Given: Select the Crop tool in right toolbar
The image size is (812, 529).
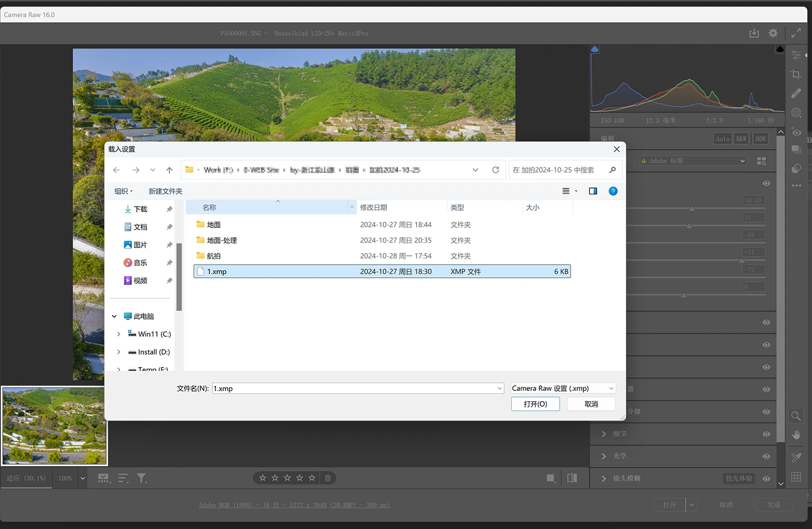Looking at the screenshot, I should pyautogui.click(x=796, y=74).
